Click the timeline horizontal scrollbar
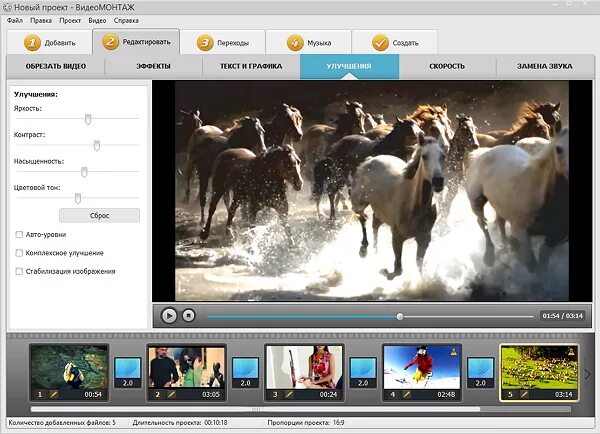 coord(255,409)
